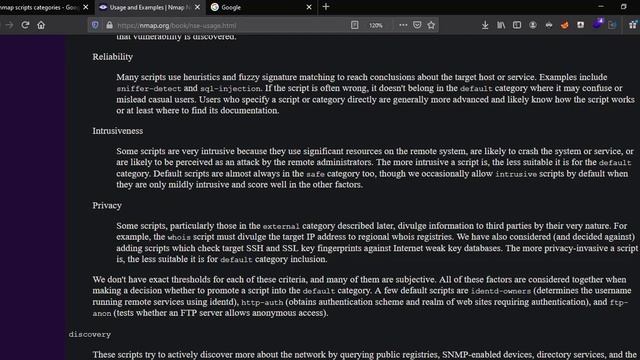The width and height of the screenshot is (640, 360).
Task: Close the Usage and Examples tab
Action: [197, 7]
